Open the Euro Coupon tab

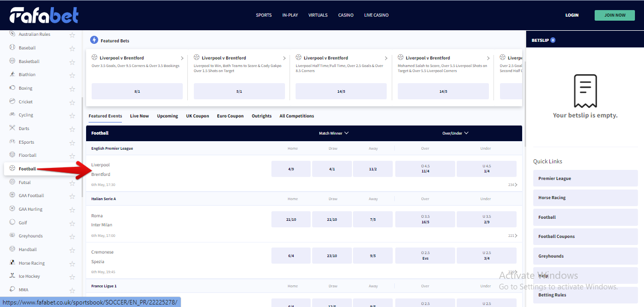[x=230, y=116]
